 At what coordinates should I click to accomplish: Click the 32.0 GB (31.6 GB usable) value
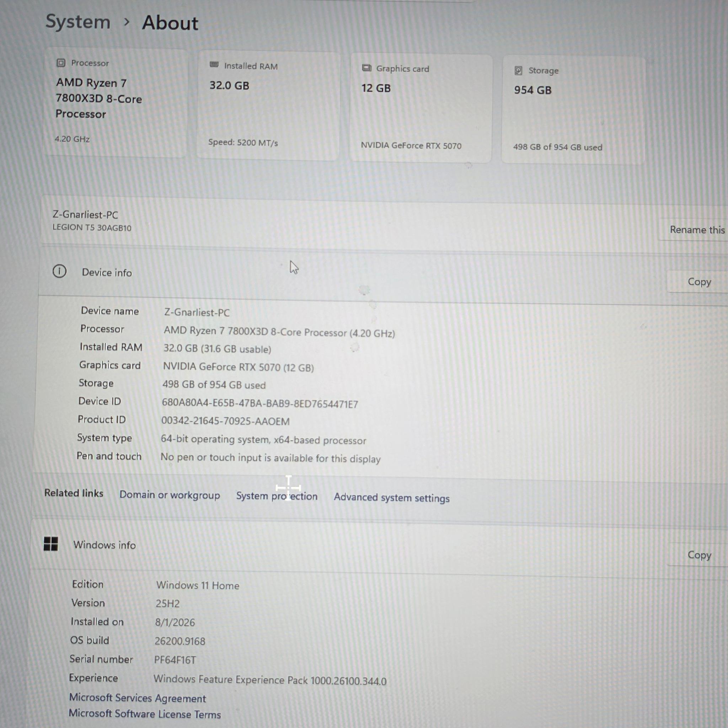coord(217,349)
